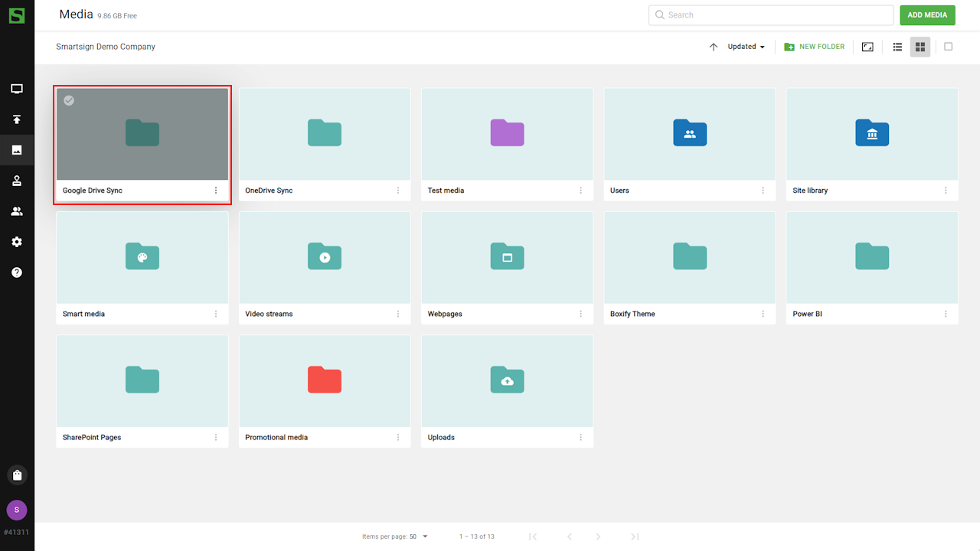Image resolution: width=980 pixels, height=551 pixels.
Task: Open the Media library sidebar icon
Action: tap(17, 150)
